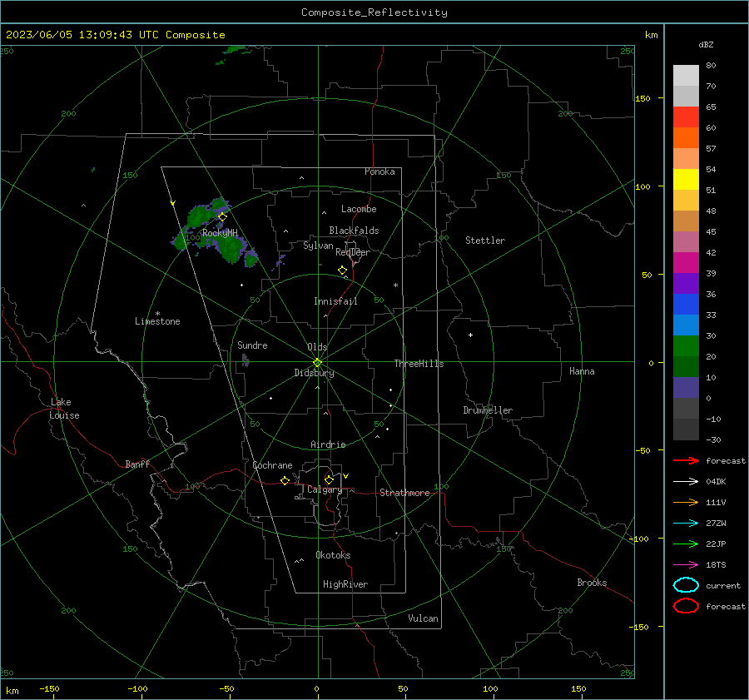Click the white plus marker west of Hanna
The height and width of the screenshot is (700, 749).
coord(470,335)
